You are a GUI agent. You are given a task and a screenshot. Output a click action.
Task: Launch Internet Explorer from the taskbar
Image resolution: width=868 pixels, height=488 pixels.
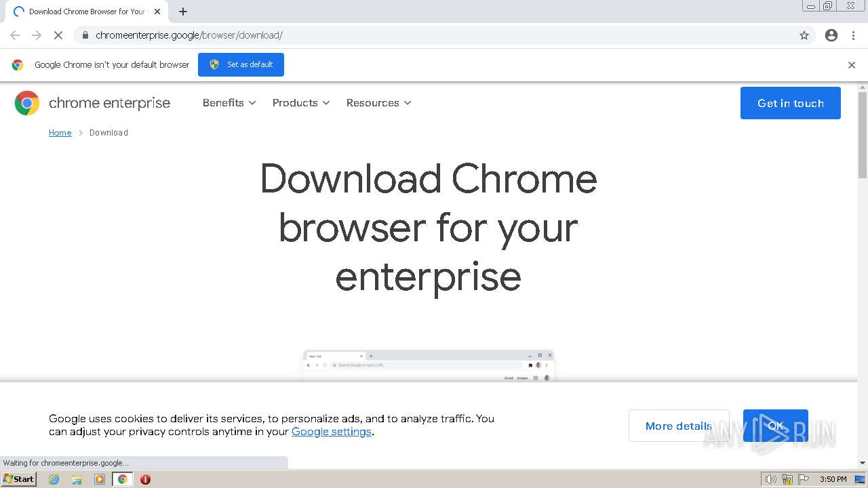54,479
